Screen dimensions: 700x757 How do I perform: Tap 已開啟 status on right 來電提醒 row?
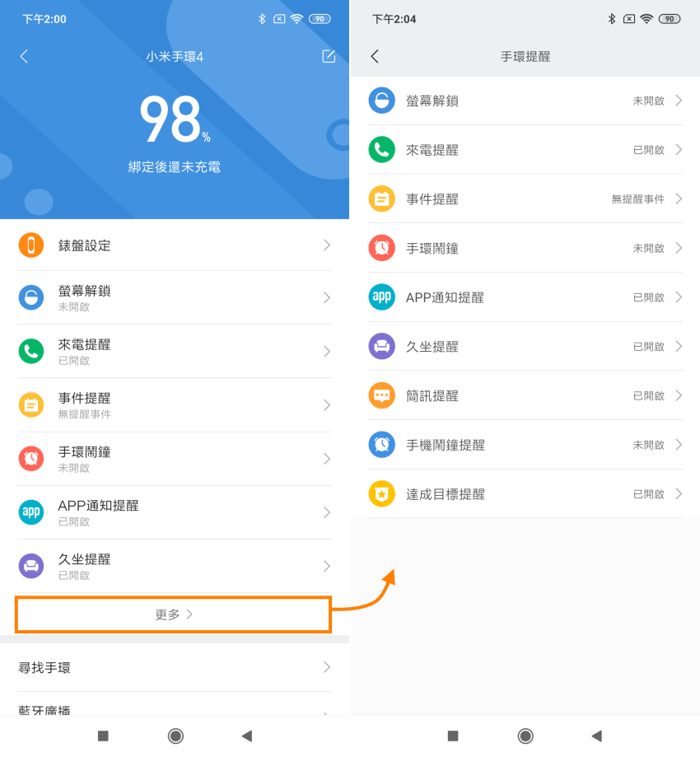tap(648, 150)
